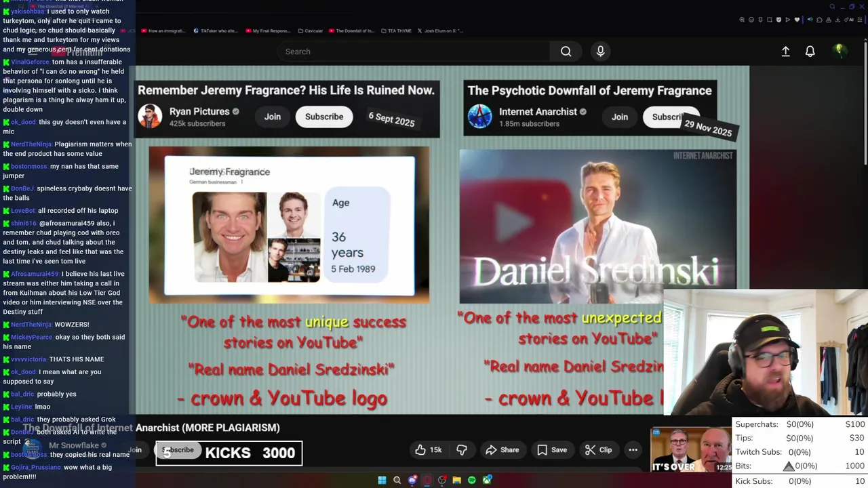Open Windows taskbar search
The height and width of the screenshot is (488, 868).
[397, 481]
